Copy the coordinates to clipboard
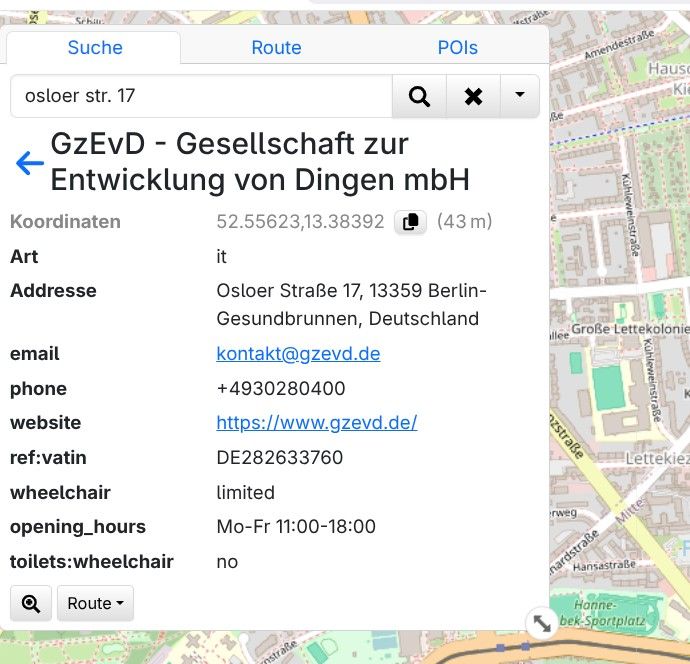Viewport: 690px width, 664px height. 410,222
